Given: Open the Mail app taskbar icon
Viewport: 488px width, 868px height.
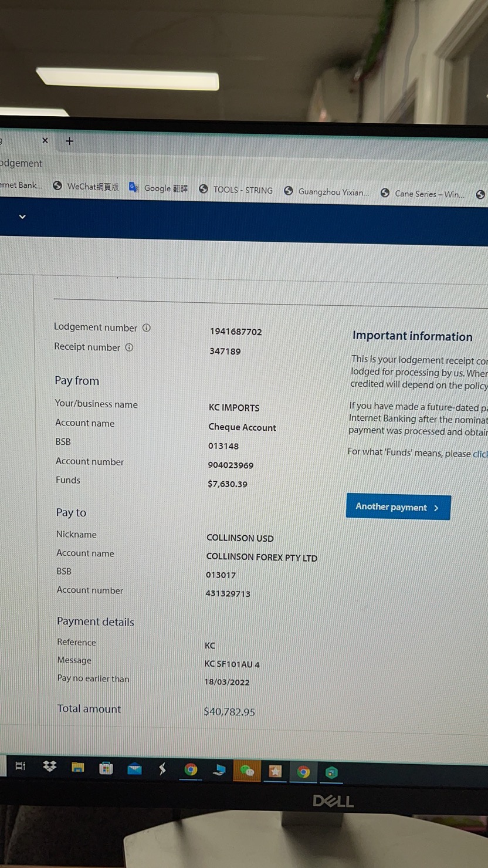Looking at the screenshot, I should tap(134, 768).
